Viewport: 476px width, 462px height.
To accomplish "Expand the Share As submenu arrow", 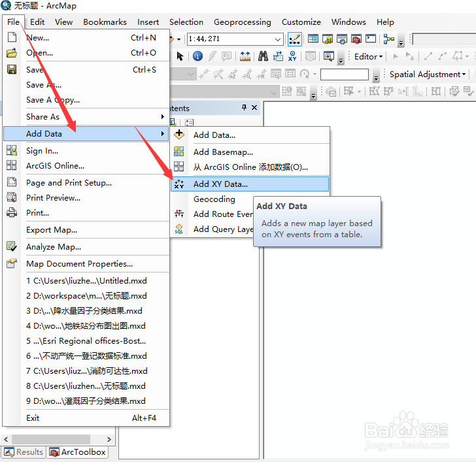I will 163,117.
